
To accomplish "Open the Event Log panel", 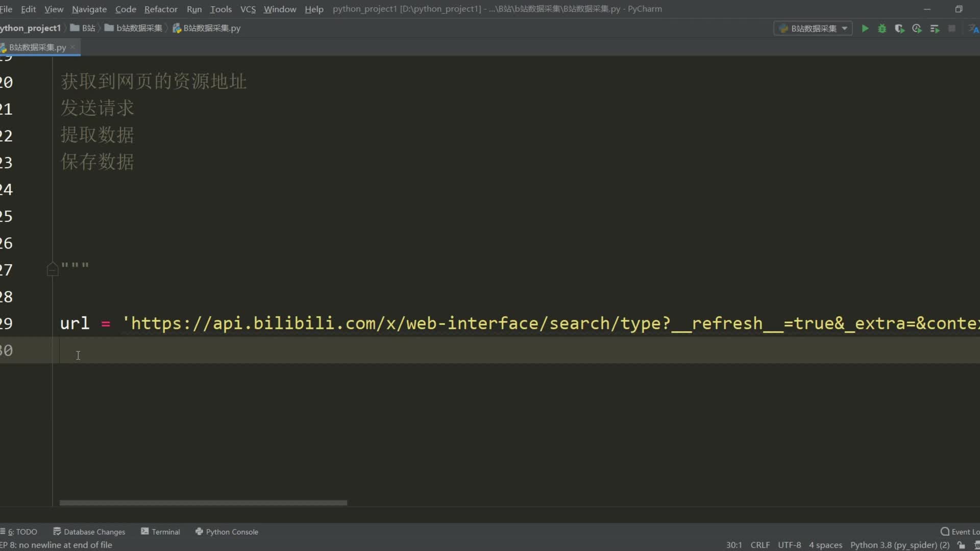I will coord(960,532).
